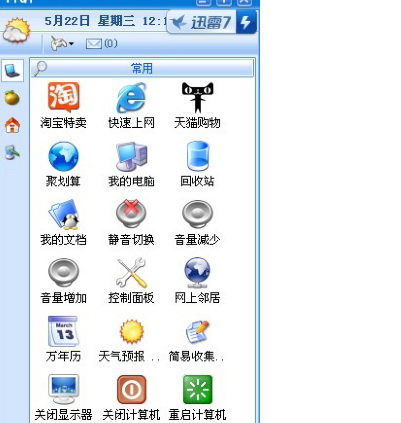
Task: Click 关闭计算机 shutdown icon
Action: coord(131,389)
